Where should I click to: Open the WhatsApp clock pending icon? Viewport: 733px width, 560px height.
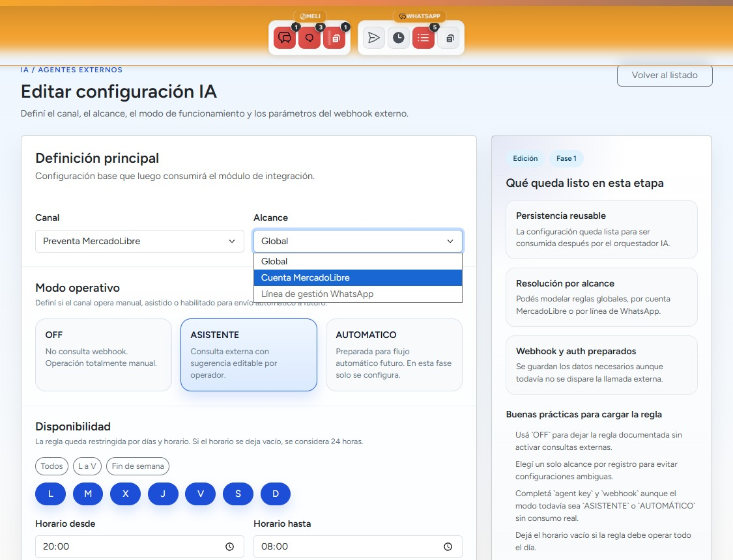click(x=398, y=38)
